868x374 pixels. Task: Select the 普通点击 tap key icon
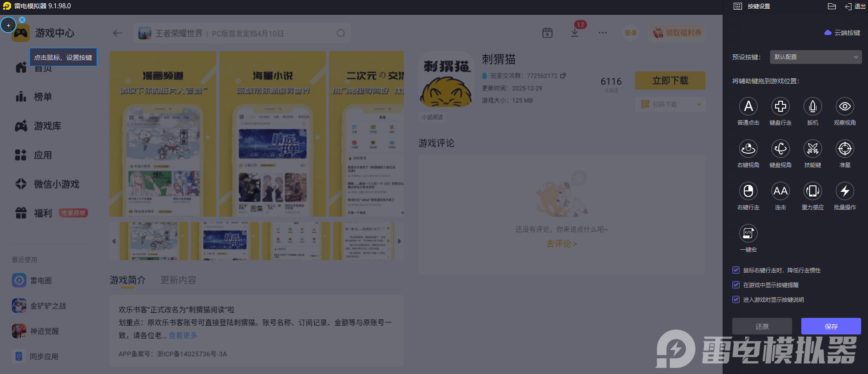[748, 106]
